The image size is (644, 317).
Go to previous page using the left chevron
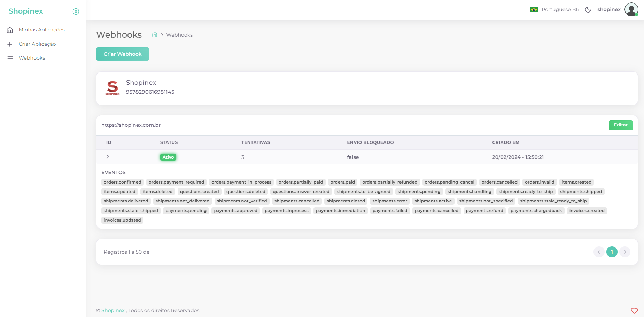coord(599,252)
